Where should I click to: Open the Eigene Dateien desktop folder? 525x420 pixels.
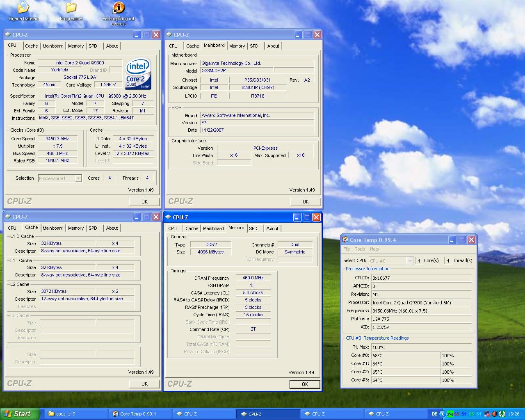point(23,8)
